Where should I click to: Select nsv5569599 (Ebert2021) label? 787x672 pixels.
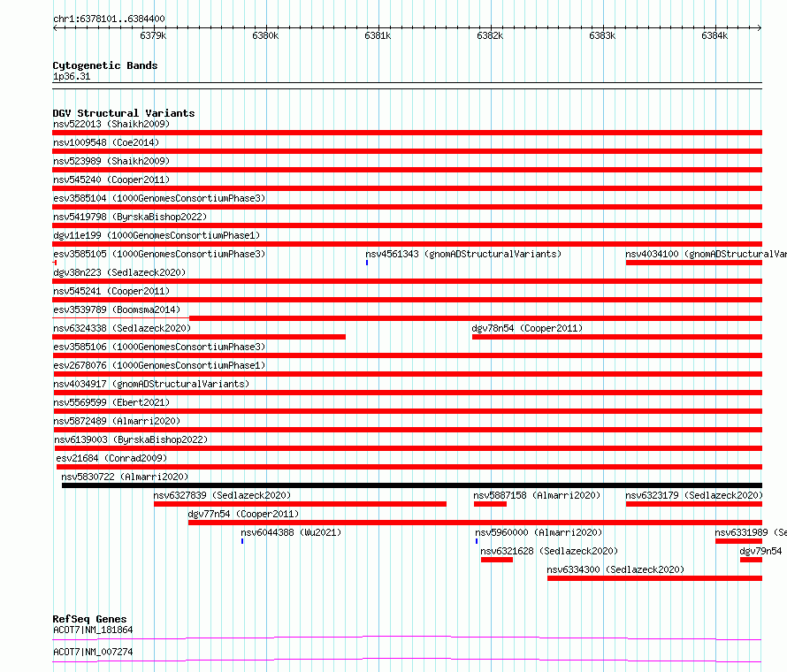111,402
